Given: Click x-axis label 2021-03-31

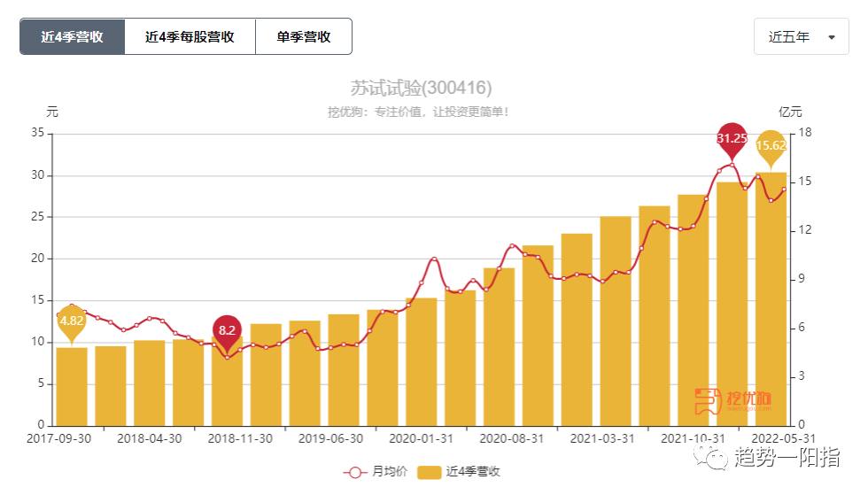Looking at the screenshot, I should [x=602, y=438].
